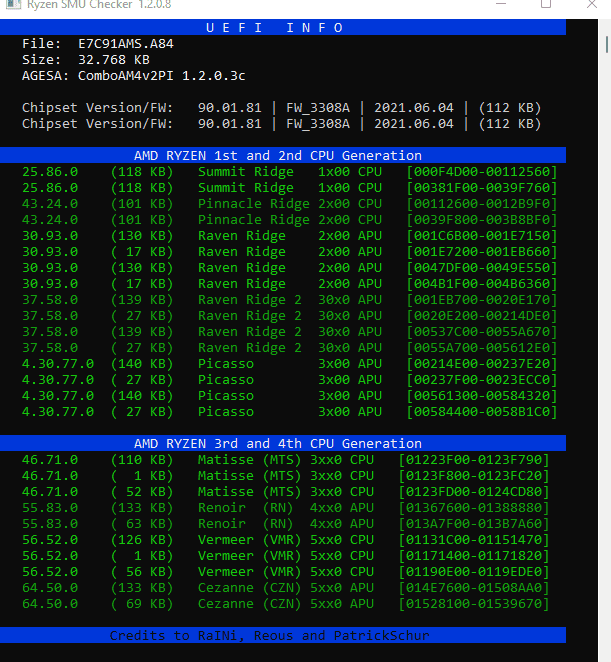Click Pinnacle Ridge address [00112600-0012B9F0]
The height and width of the screenshot is (662, 611).
coord(482,203)
